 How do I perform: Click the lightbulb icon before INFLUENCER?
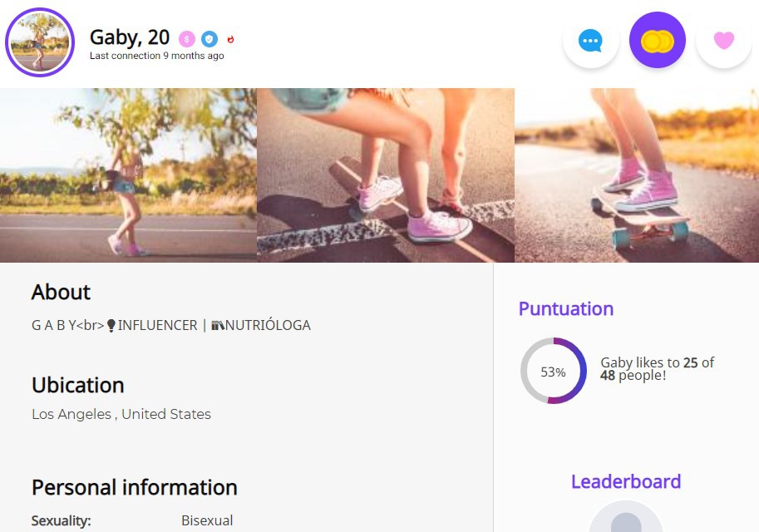point(111,326)
